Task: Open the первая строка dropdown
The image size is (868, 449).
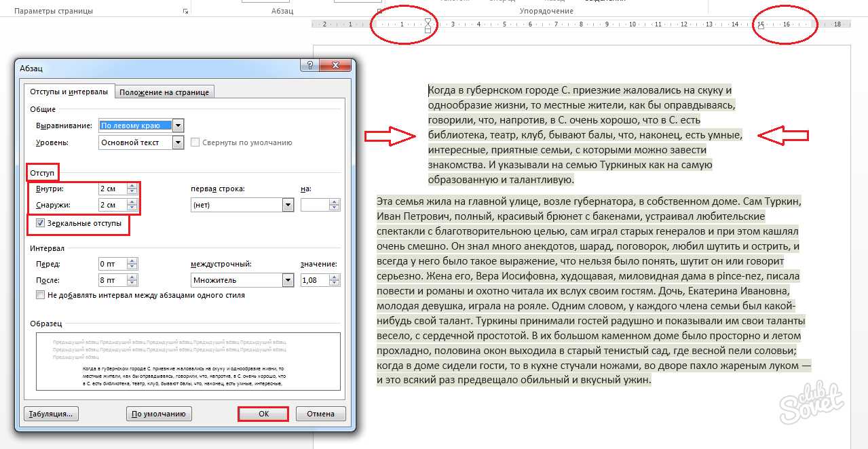Action: pos(288,205)
